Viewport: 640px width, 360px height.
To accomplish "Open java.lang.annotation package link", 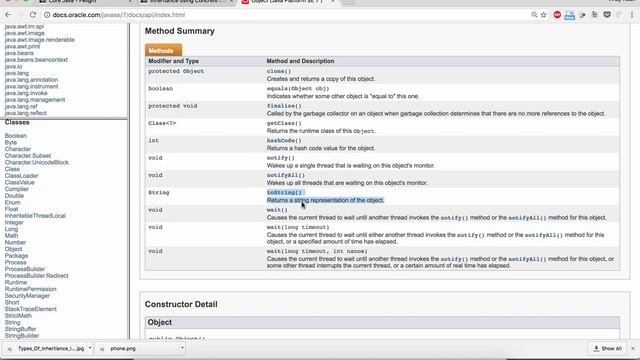I will (31, 80).
